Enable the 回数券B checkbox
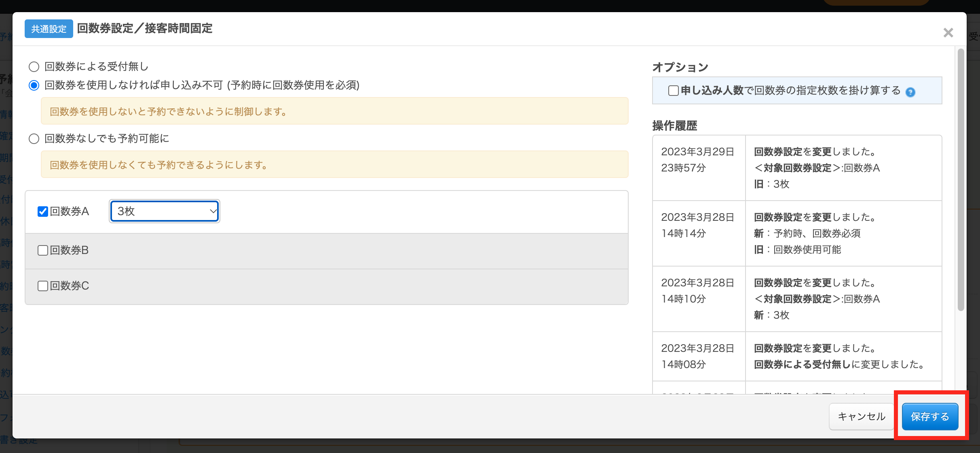 coord(43,250)
